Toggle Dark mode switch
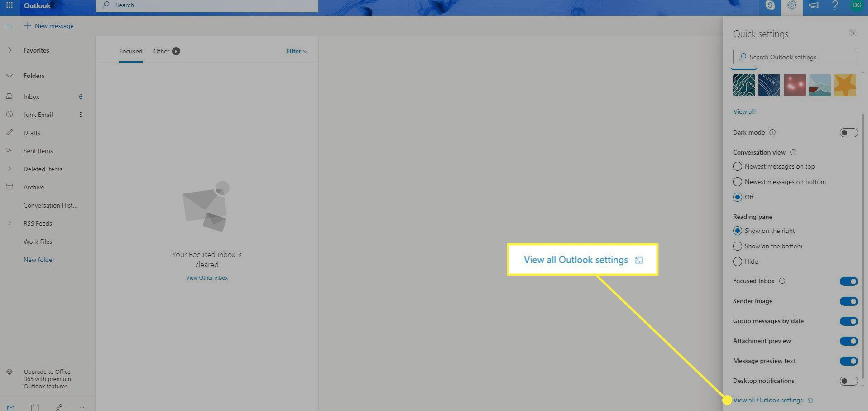 click(849, 133)
